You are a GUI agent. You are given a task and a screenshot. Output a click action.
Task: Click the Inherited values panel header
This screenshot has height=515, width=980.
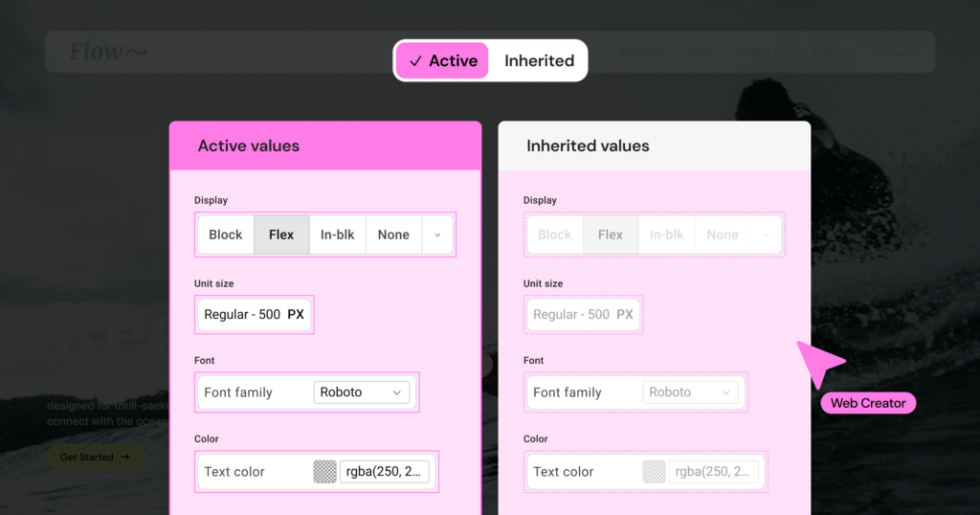[654, 146]
